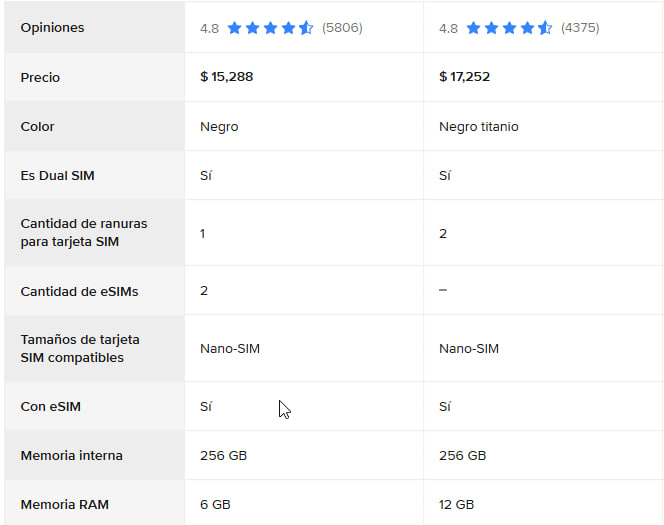Select the $ 15,288 price
The height and width of the screenshot is (525, 664).
tap(227, 77)
